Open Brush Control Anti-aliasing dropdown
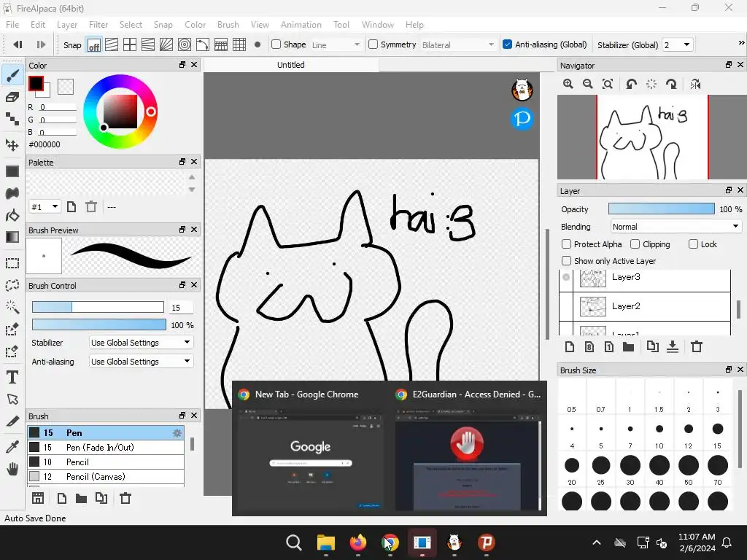747x560 pixels. click(x=141, y=362)
